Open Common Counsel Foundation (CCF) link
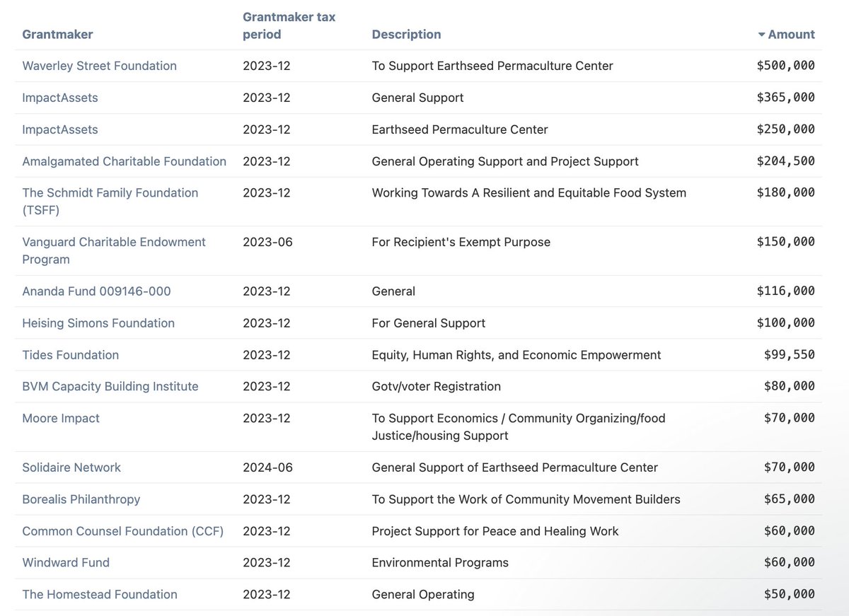Viewport: 849px width, 616px height. tap(122, 531)
